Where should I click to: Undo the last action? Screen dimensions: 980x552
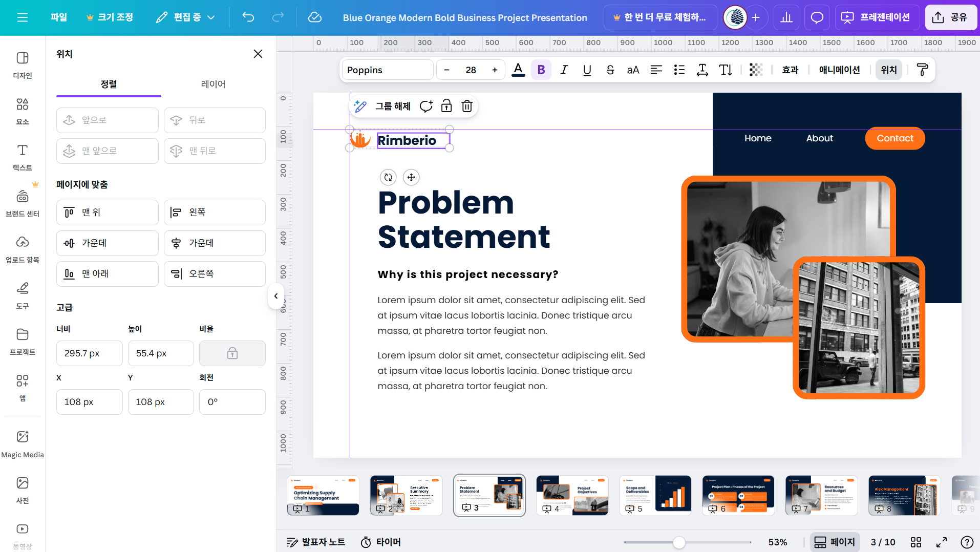click(x=248, y=17)
